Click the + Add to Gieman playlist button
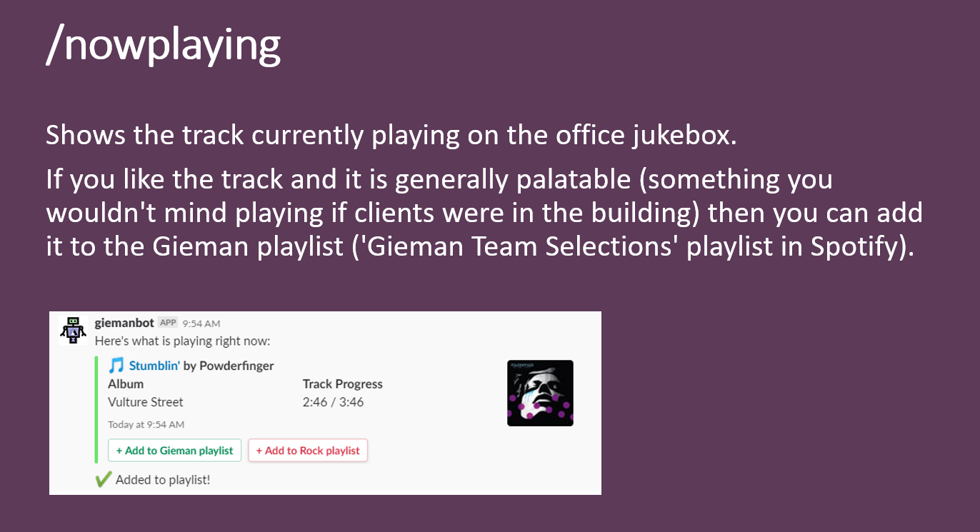 click(x=175, y=451)
